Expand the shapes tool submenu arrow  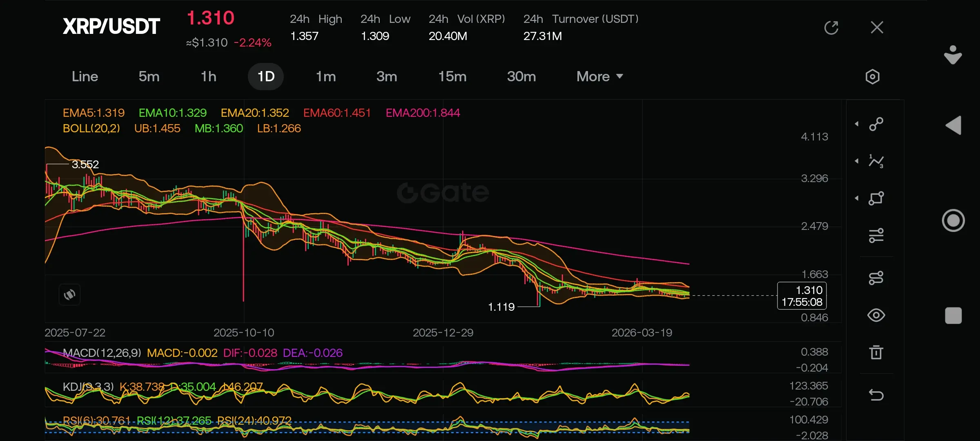tap(857, 198)
